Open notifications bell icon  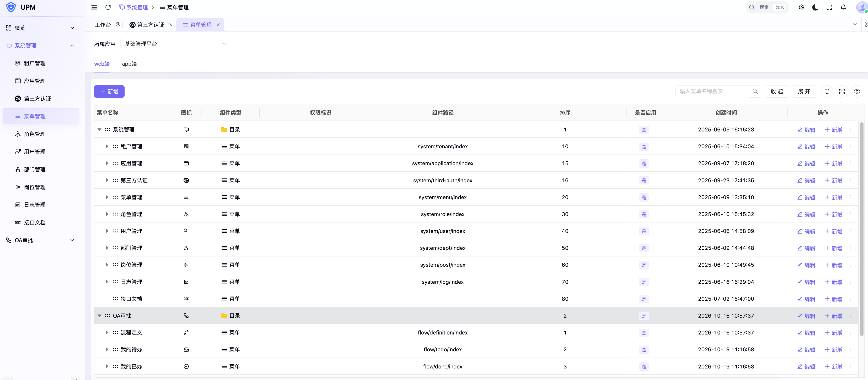click(843, 7)
